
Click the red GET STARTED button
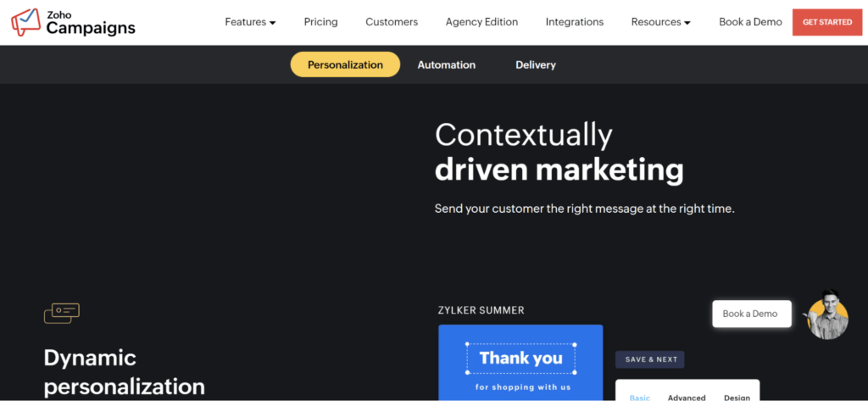tap(827, 22)
